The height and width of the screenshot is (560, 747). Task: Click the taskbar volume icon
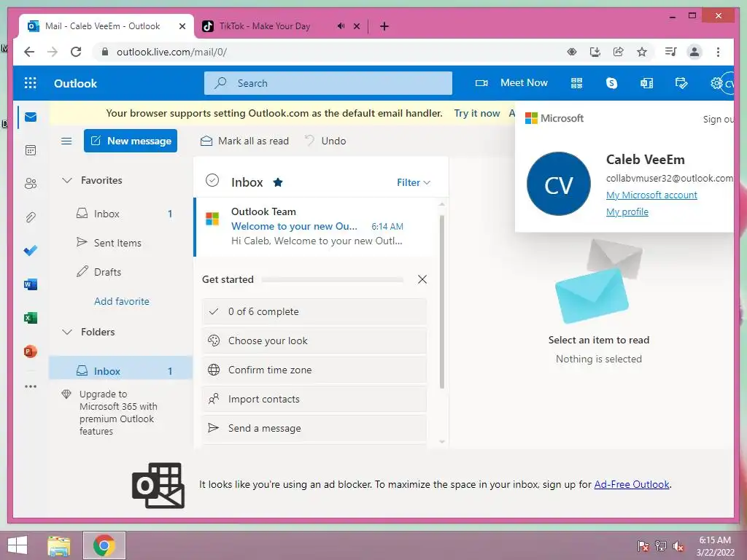678,545
